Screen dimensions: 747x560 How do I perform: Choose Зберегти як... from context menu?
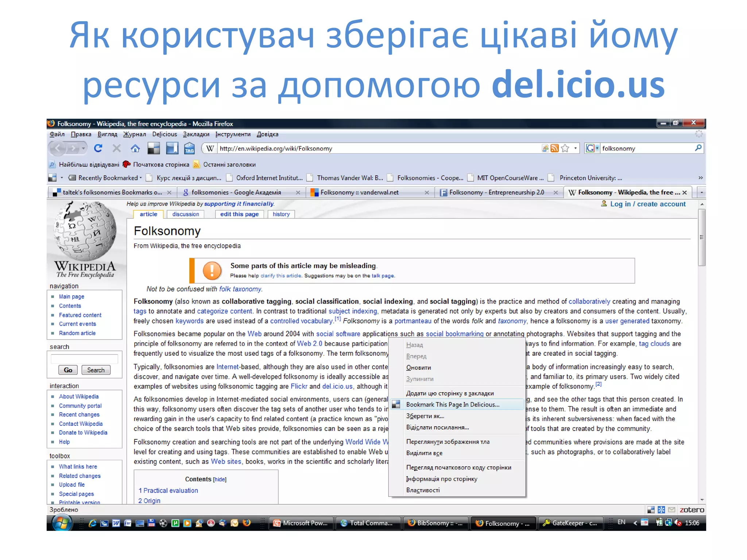[x=457, y=416]
